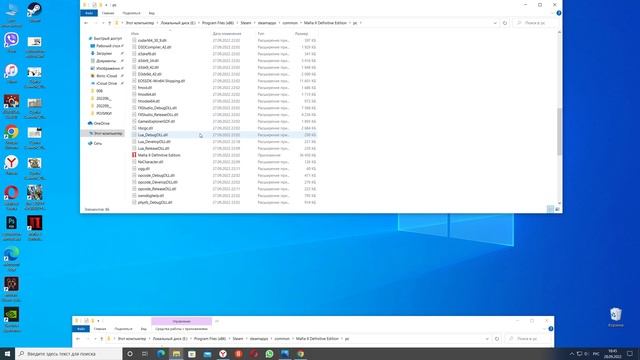Go to Program Files (x86) in top breadcrumb
The width and height of the screenshot is (640, 360).
click(218, 23)
